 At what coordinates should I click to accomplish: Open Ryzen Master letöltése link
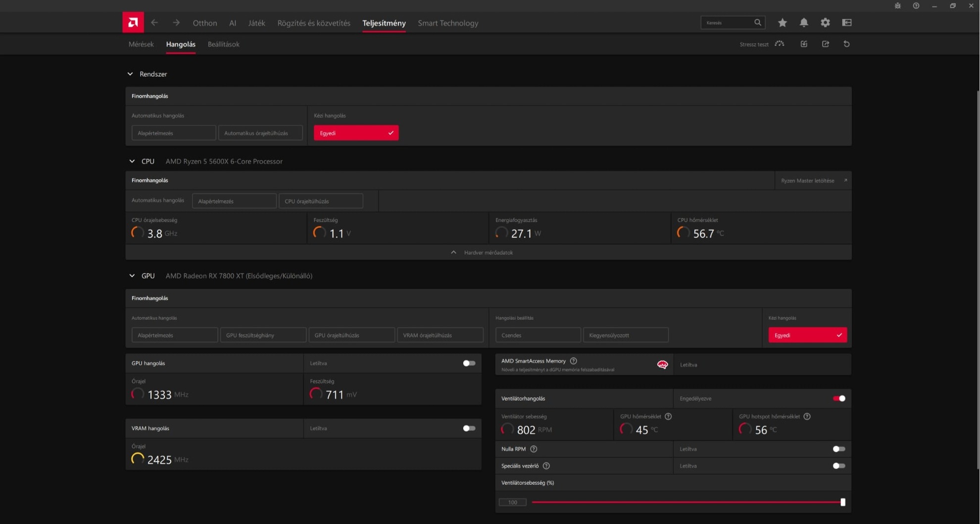point(813,181)
